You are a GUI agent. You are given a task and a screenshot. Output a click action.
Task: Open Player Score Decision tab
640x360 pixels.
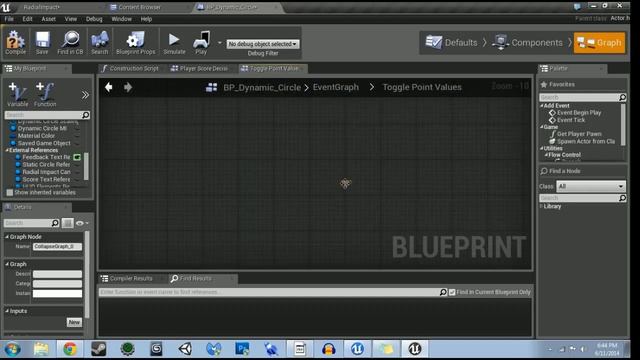[200, 68]
